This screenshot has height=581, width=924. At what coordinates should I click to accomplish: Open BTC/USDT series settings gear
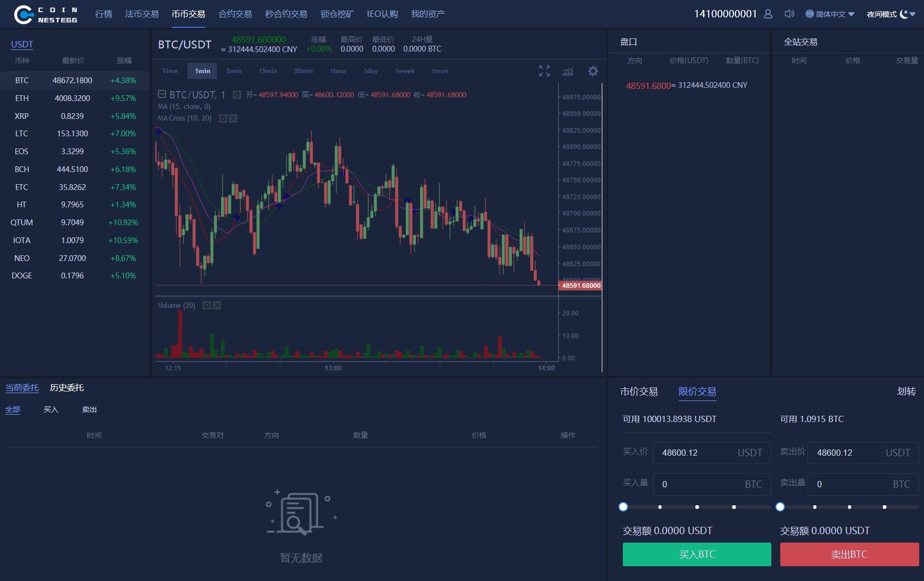tap(237, 95)
